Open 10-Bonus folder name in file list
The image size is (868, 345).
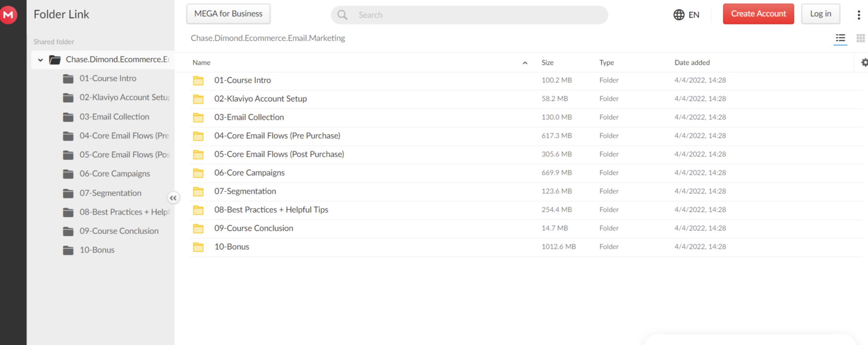[232, 246]
